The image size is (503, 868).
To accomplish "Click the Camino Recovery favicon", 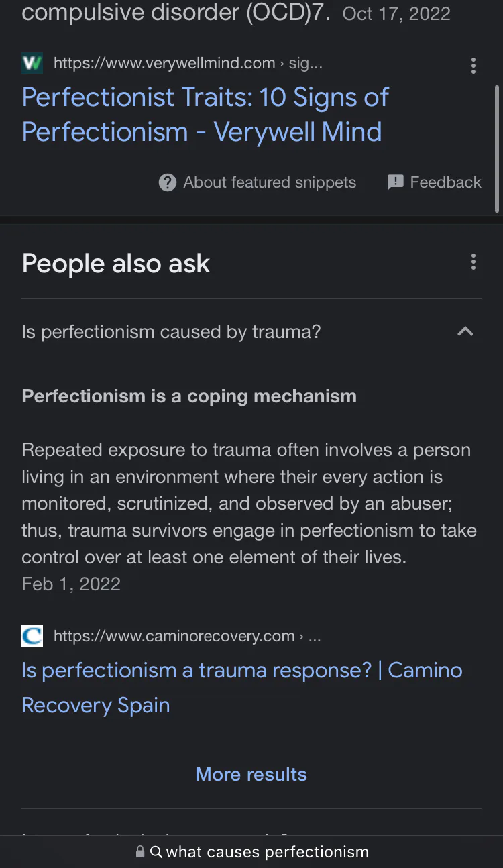I will (32, 636).
